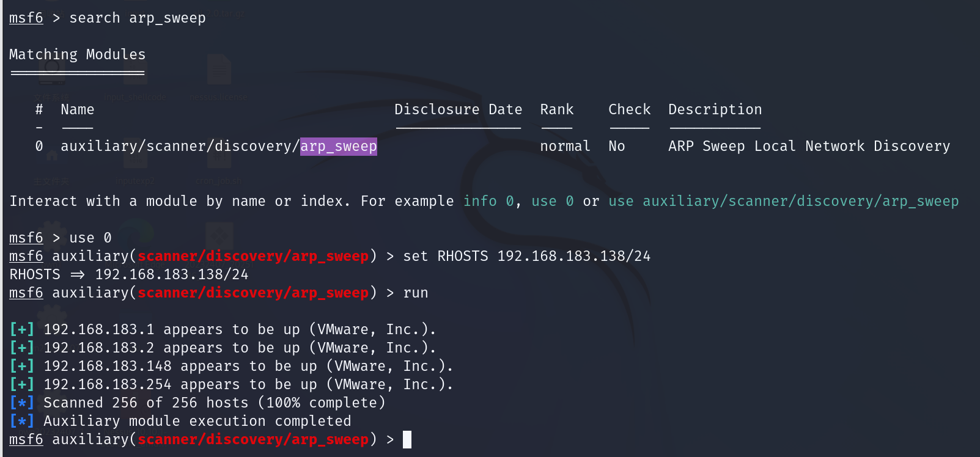Image resolution: width=980 pixels, height=457 pixels.
Task: Click the 'Check' column header
Action: (630, 109)
